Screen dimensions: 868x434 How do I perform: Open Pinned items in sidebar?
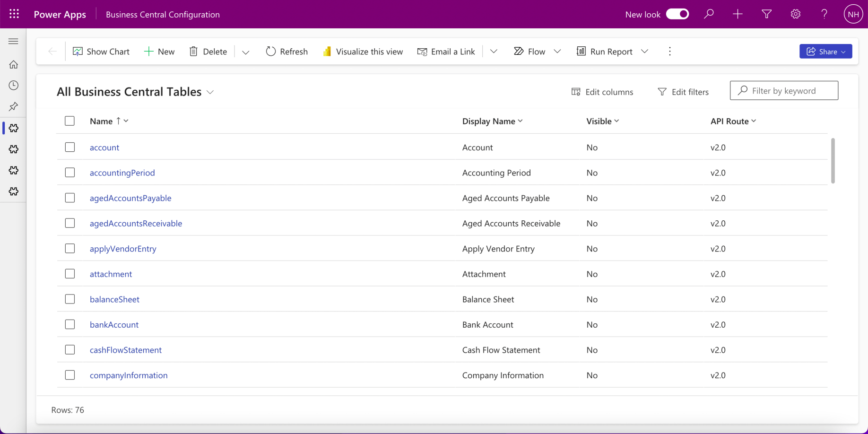coord(14,107)
